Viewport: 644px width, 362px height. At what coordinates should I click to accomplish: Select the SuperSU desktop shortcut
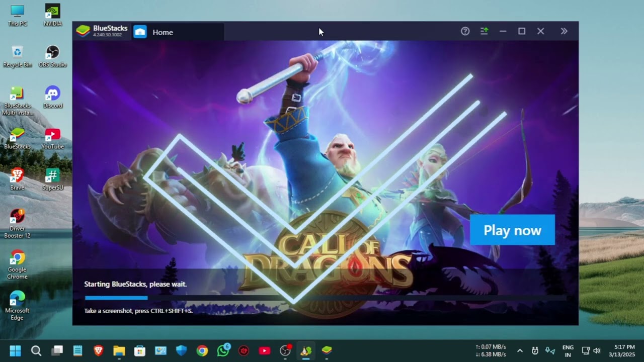point(52,179)
